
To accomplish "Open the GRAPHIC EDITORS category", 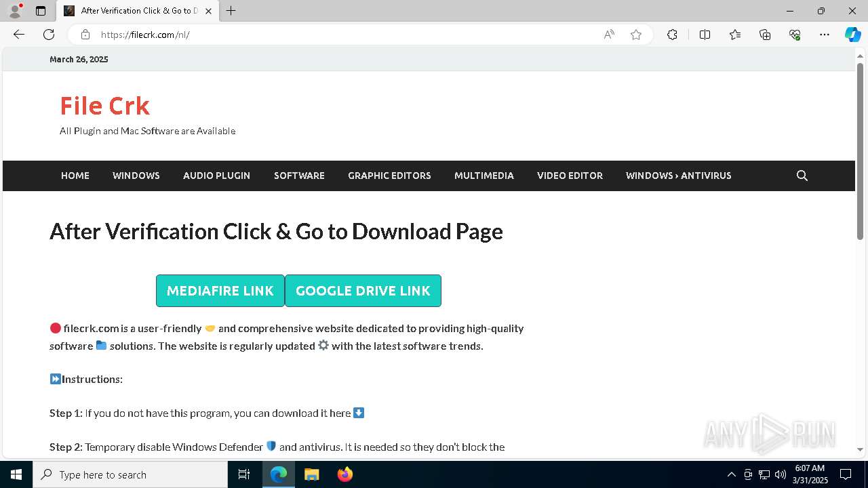I will click(x=389, y=176).
